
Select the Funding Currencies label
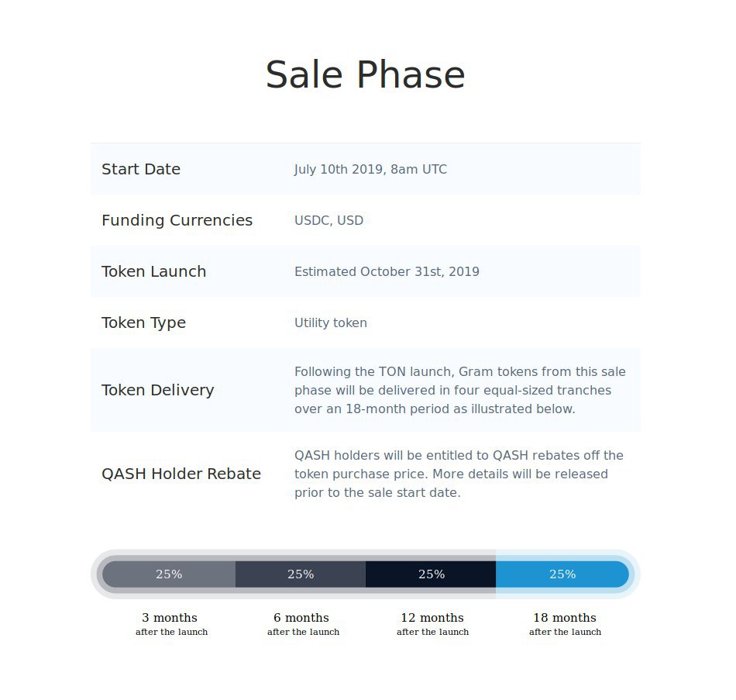tap(177, 220)
